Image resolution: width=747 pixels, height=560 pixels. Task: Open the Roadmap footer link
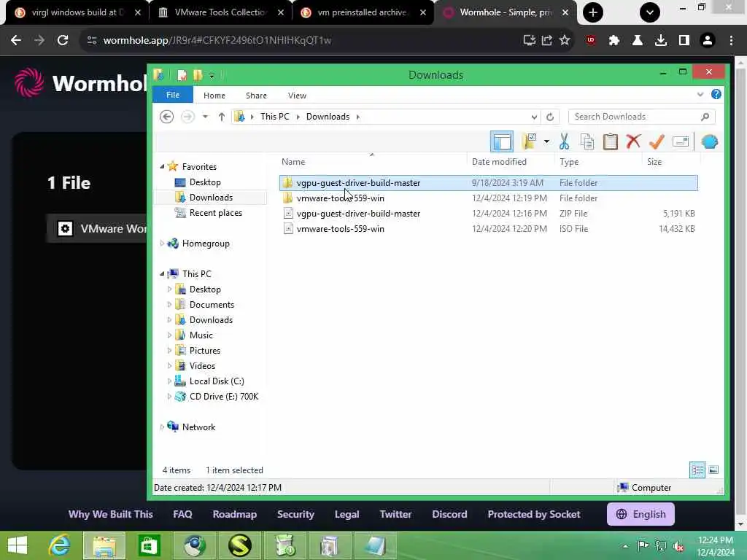click(234, 514)
